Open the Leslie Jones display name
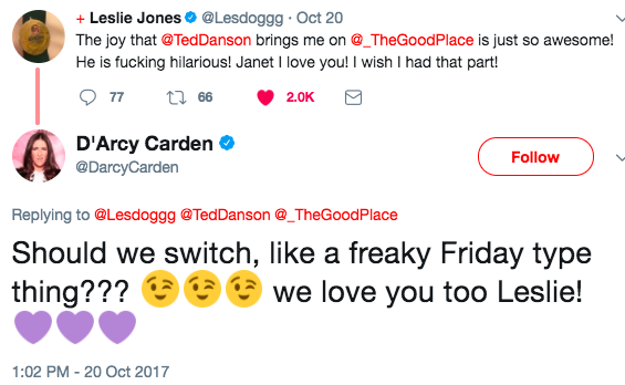 [135, 18]
